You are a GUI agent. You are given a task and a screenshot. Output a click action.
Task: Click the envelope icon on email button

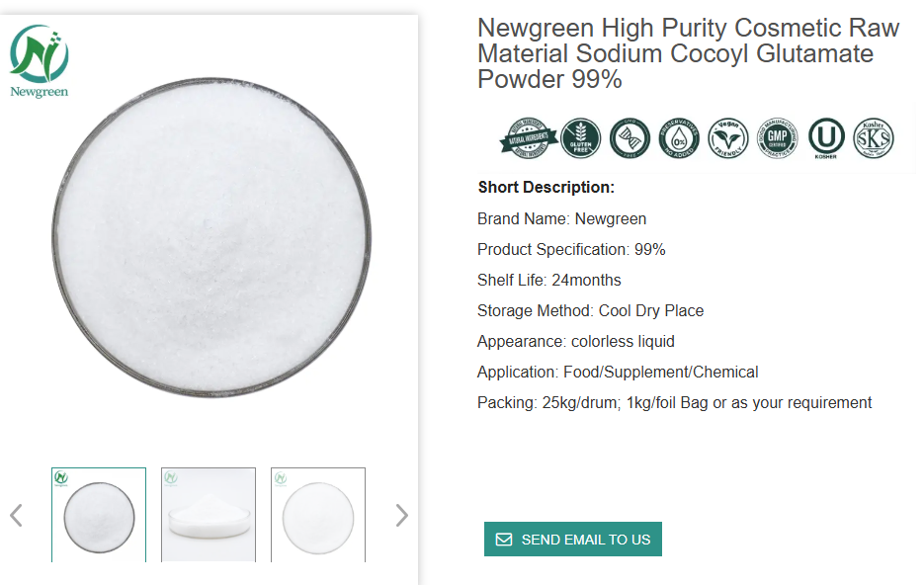pyautogui.click(x=504, y=540)
